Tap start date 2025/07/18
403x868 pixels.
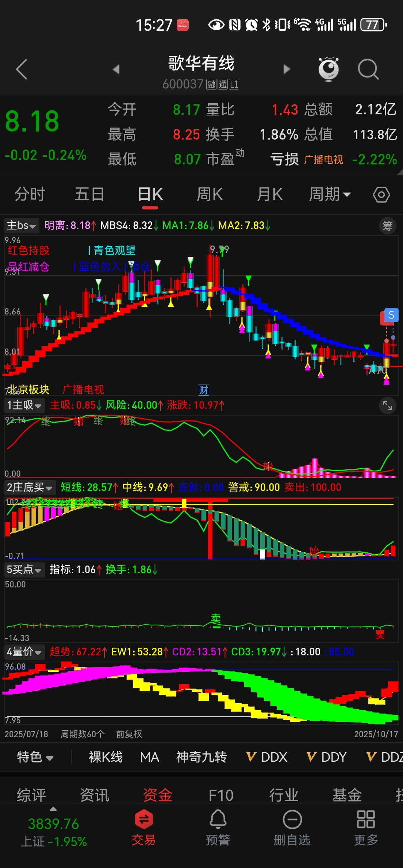coord(26,734)
